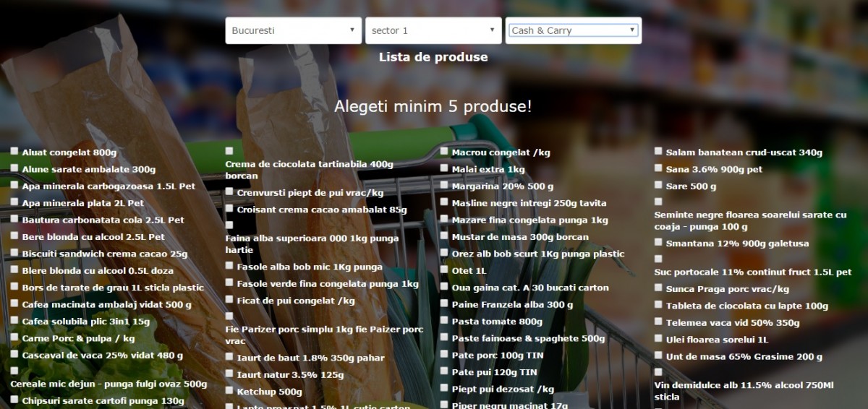Enable Cafea solubila plic 3in1 15g
Image resolution: width=868 pixels, height=409 pixels.
click(14, 321)
